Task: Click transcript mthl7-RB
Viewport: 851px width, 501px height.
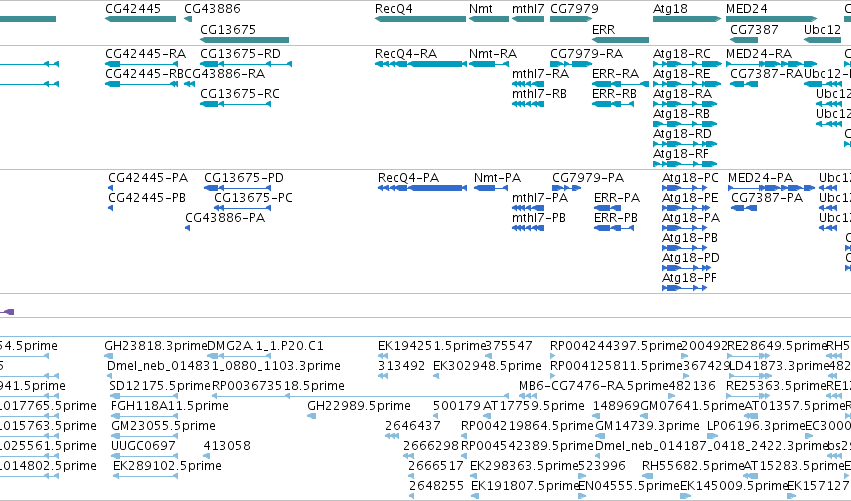Action: pos(528,104)
